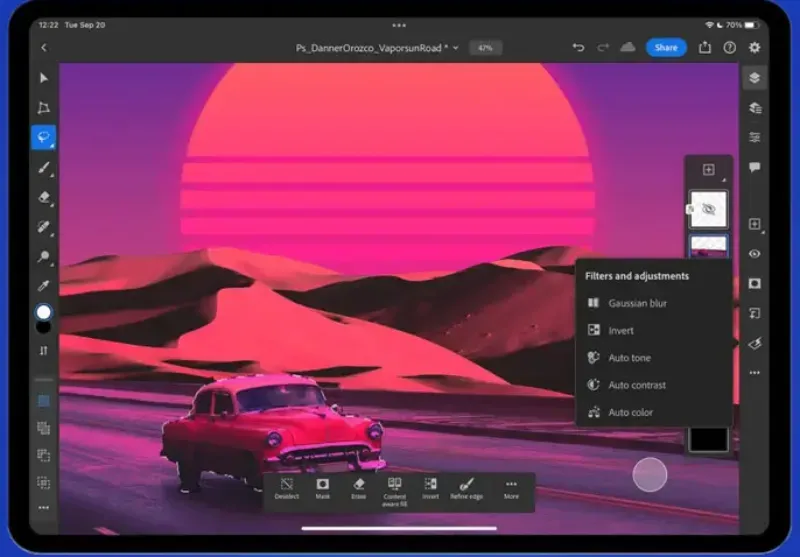Toggle filters and adjustments taskbar icon
The image size is (800, 557).
(755, 343)
